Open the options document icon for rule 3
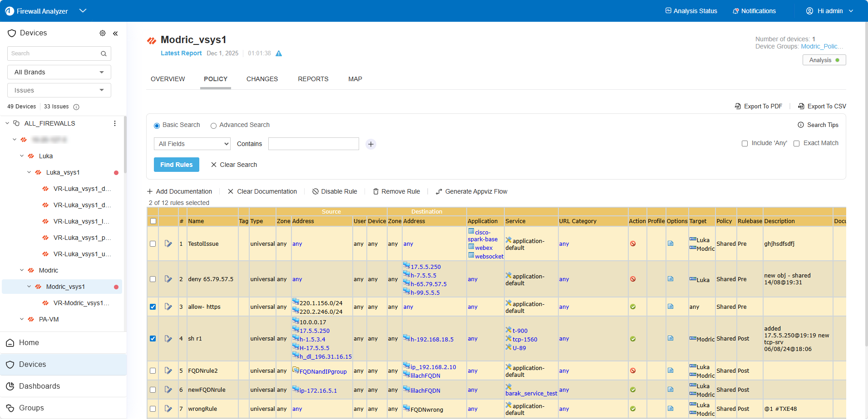 [670, 307]
